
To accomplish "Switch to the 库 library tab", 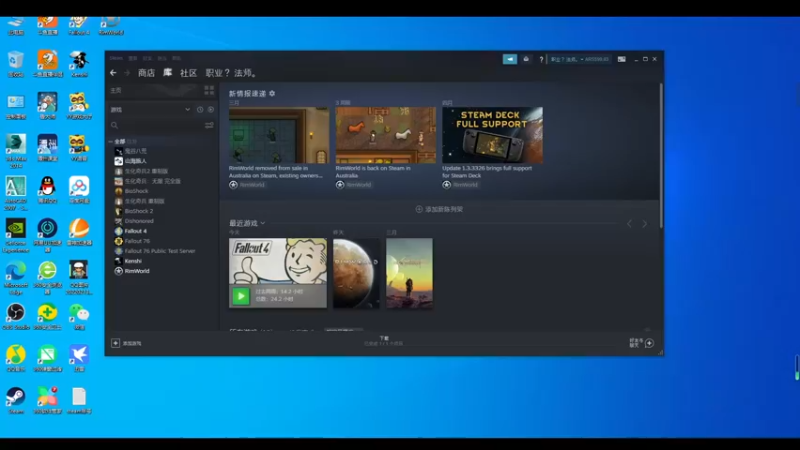I will coord(167,72).
